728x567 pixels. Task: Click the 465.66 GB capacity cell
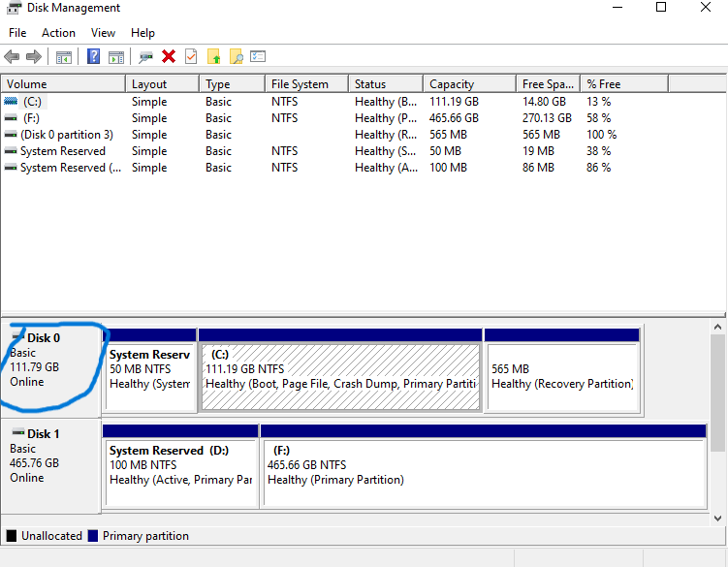[x=454, y=118]
